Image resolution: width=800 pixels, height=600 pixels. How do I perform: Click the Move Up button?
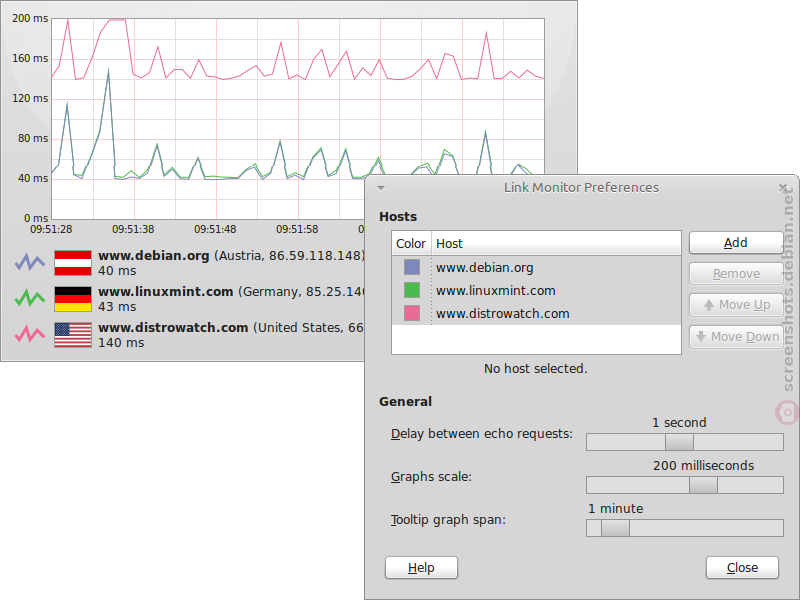coord(736,305)
